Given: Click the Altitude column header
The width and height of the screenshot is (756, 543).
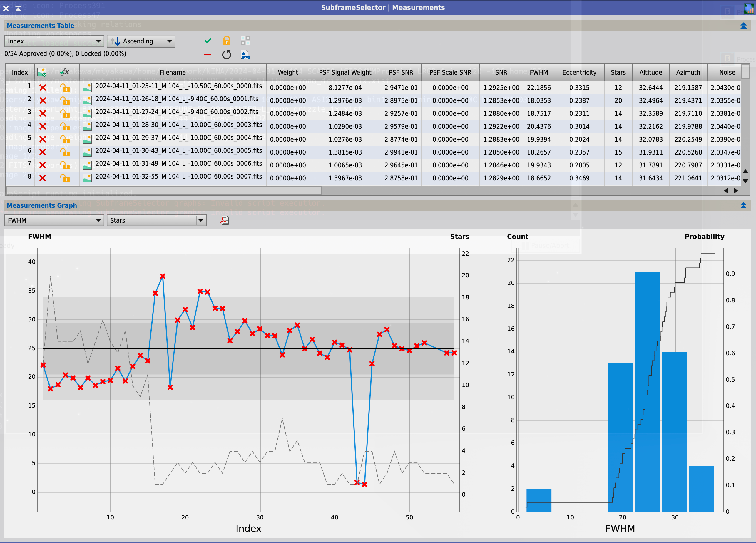Looking at the screenshot, I should pyautogui.click(x=651, y=72).
